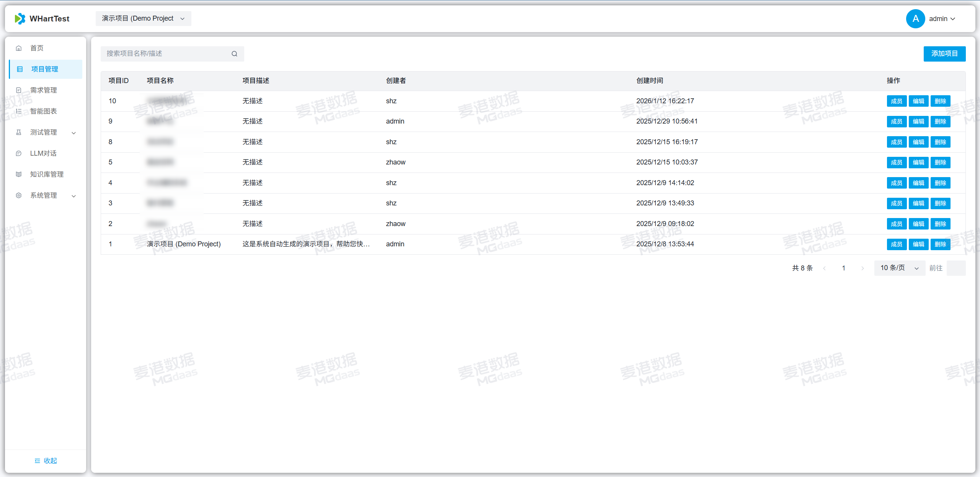
Task: Open the 演示项目 project selector dropdown
Action: pos(143,19)
